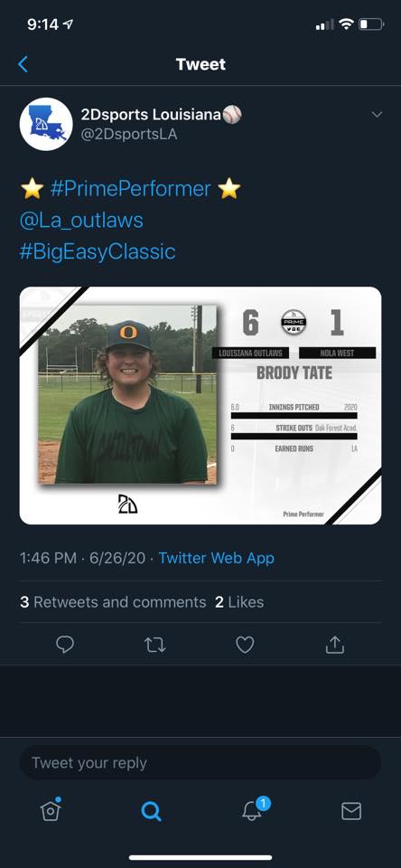Open the Messages envelope icon
This screenshot has height=868, width=401.
pyautogui.click(x=351, y=811)
